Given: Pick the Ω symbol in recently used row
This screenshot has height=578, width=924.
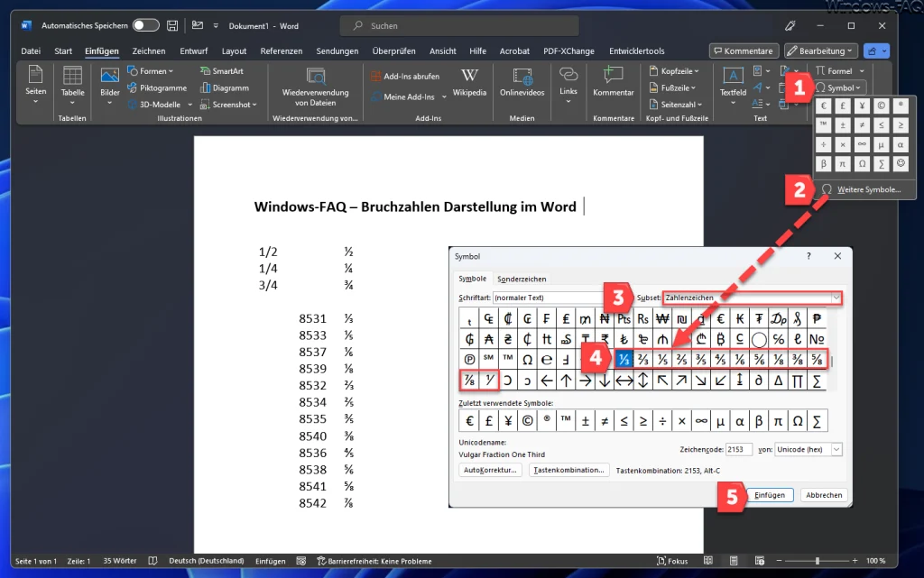Looking at the screenshot, I should pyautogui.click(x=798, y=421).
